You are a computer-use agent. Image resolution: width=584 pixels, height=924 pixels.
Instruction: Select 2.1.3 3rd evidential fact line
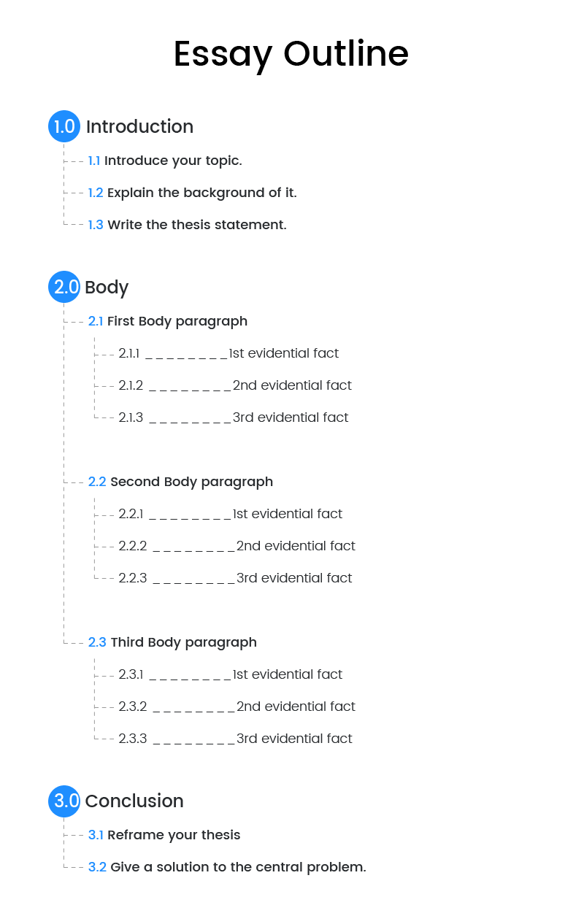coord(234,417)
